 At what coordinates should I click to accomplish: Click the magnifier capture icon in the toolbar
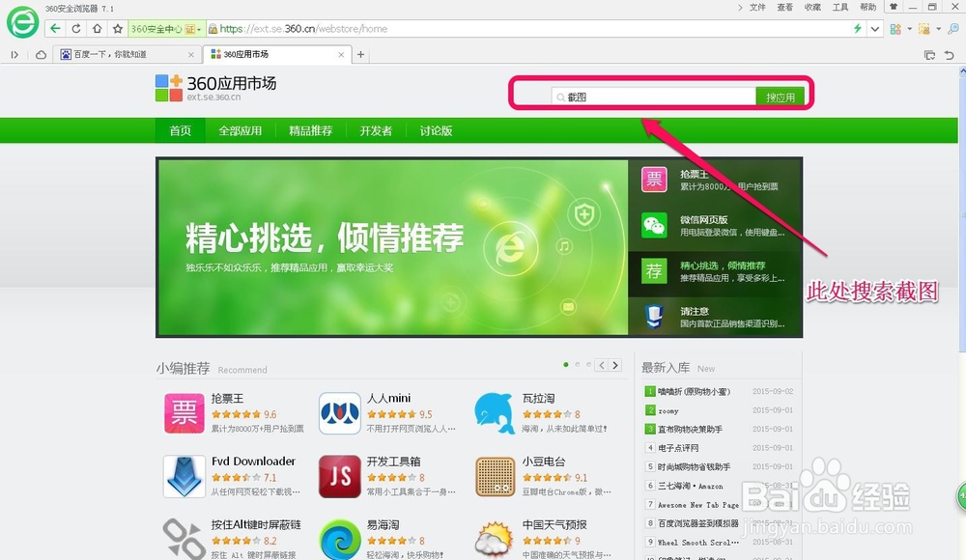point(953,29)
